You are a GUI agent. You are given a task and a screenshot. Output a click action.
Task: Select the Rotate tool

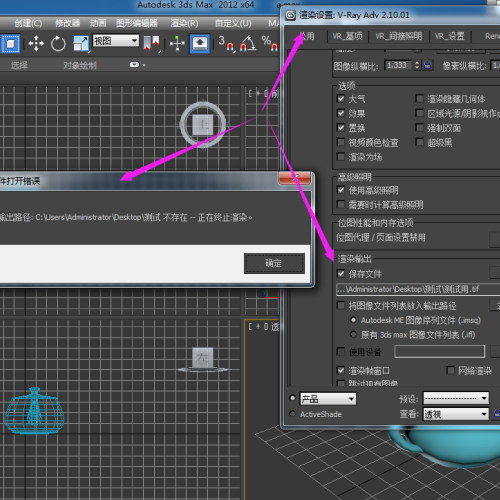pyautogui.click(x=58, y=44)
